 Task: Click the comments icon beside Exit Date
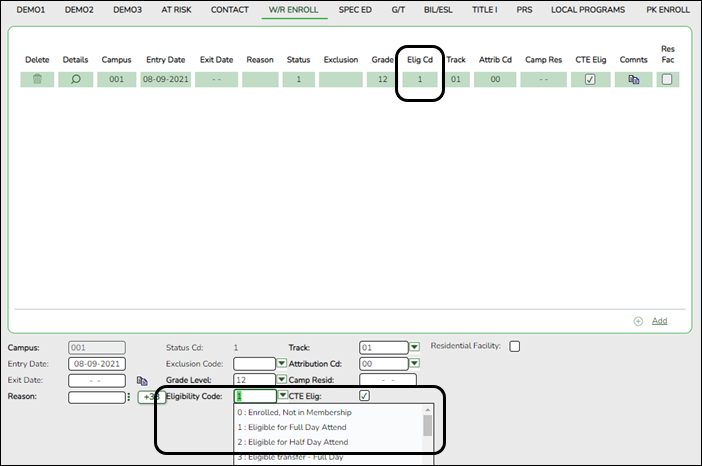(142, 380)
